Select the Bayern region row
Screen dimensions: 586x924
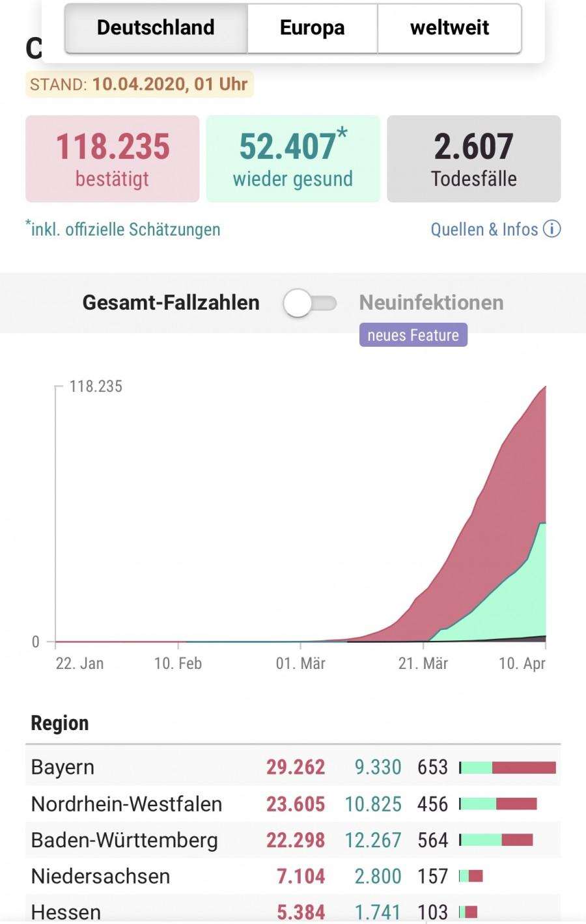[x=293, y=767]
